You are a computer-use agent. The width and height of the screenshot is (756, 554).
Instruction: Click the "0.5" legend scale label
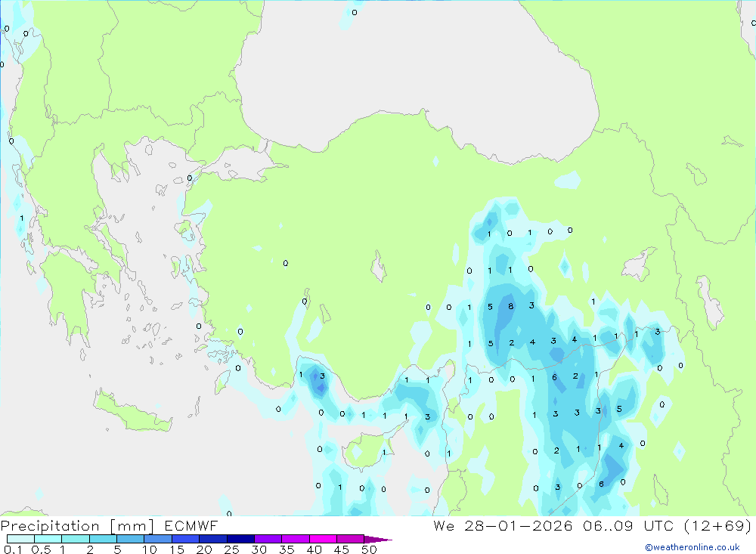point(41,549)
